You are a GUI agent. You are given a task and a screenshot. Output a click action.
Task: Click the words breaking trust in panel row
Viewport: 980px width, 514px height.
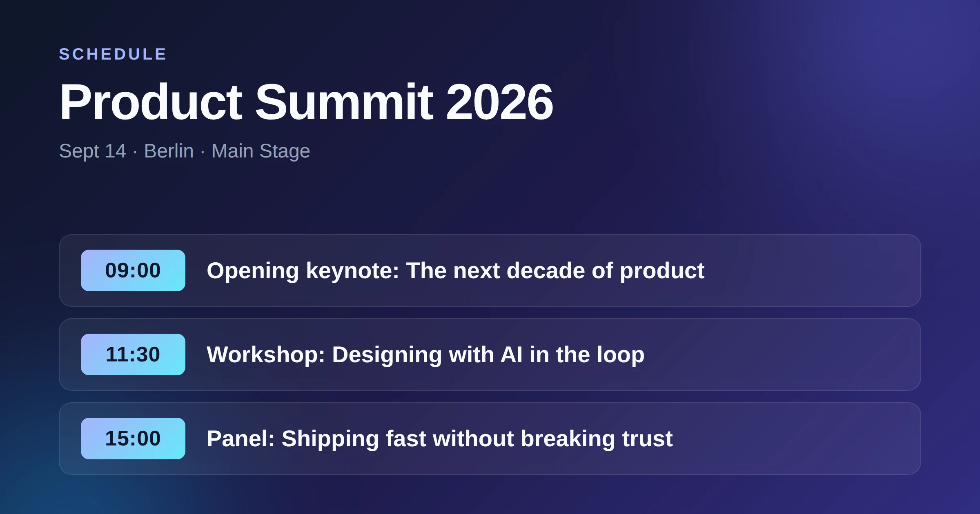click(x=597, y=439)
